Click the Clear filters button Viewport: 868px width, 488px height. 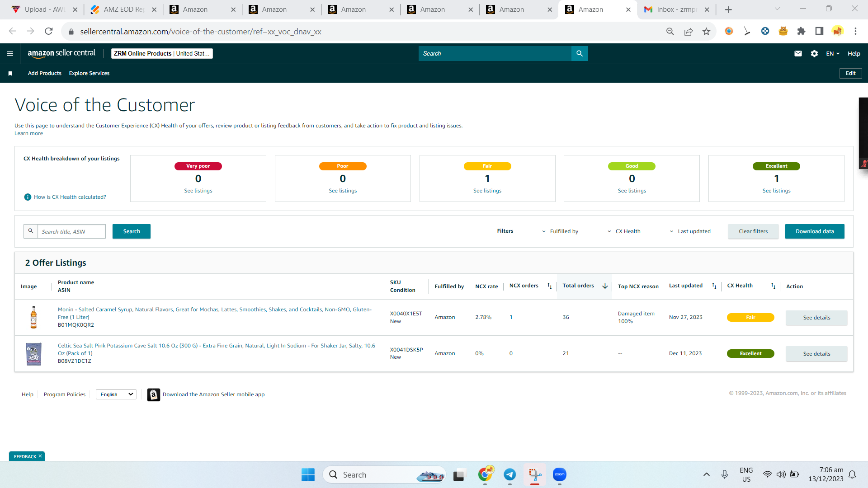753,231
